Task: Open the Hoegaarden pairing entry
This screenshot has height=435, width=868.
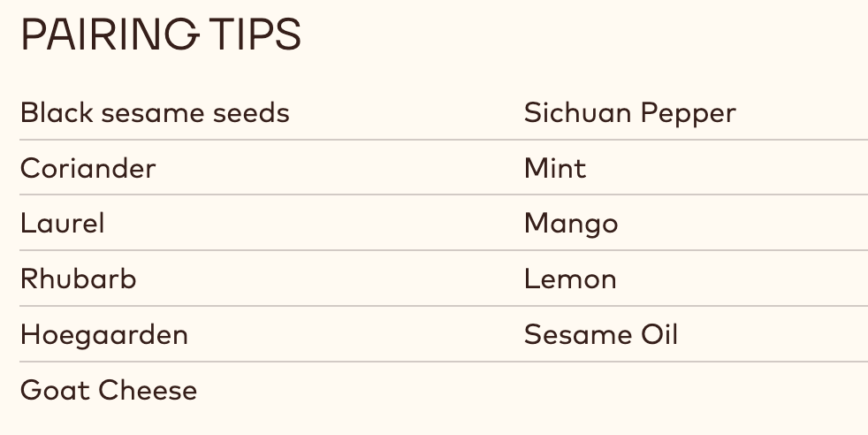Action: 103,335
